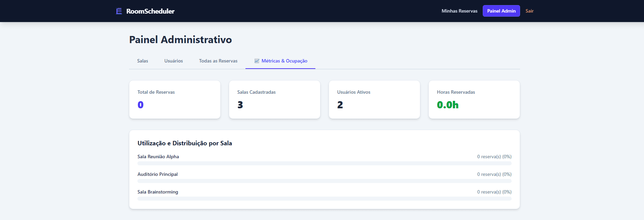Screen dimensions: 644x220
Task: Click the chart icon in Métricas tab
Action: click(x=257, y=61)
